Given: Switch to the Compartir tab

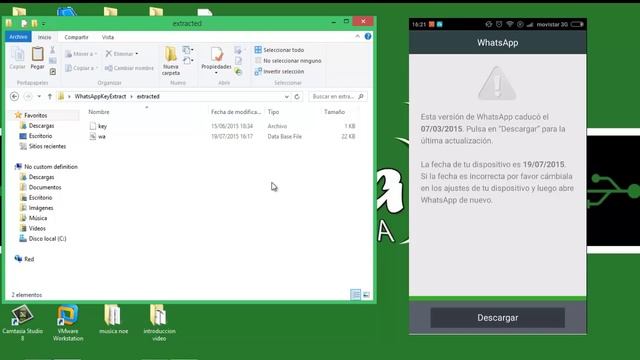Looking at the screenshot, I should coord(76,37).
